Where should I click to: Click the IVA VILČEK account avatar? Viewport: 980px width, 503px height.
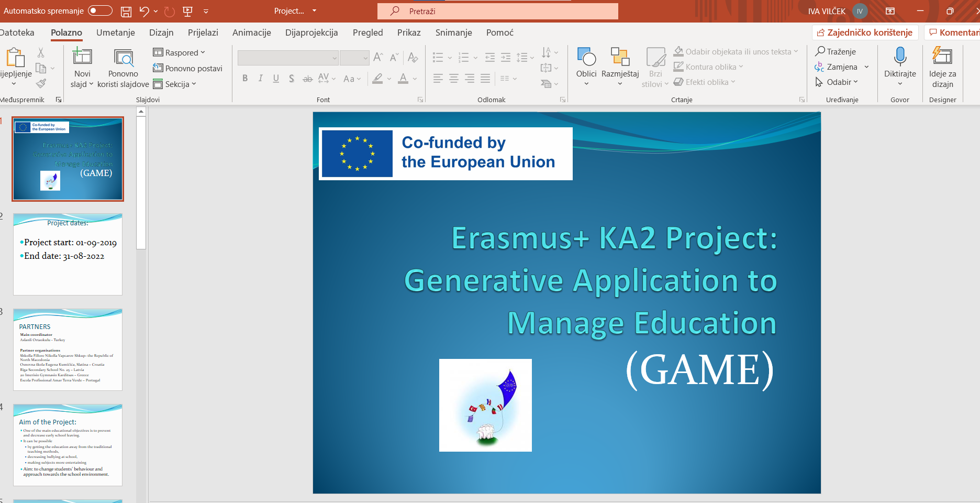(860, 11)
